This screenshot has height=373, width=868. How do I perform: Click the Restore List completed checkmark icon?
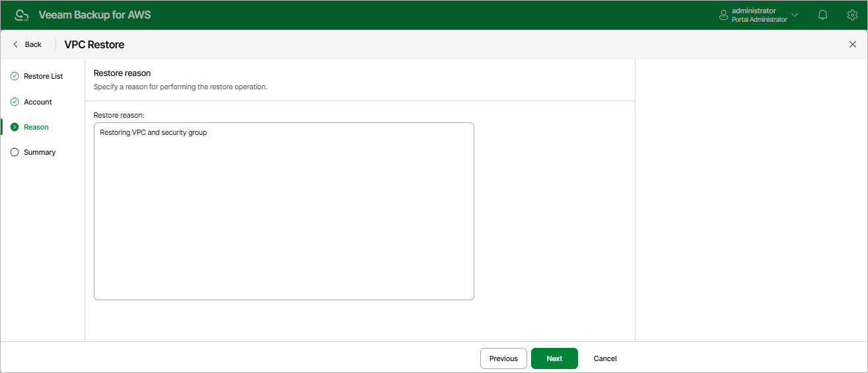[x=15, y=76]
